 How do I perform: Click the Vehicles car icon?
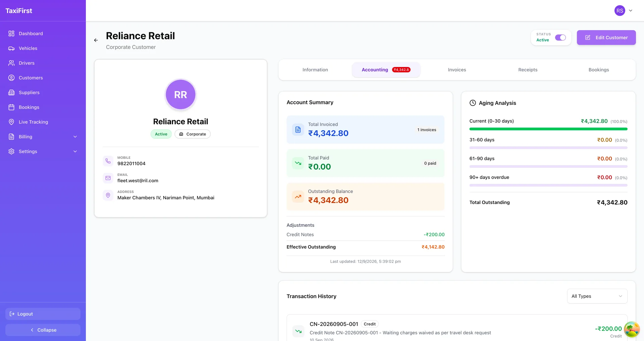(x=11, y=48)
